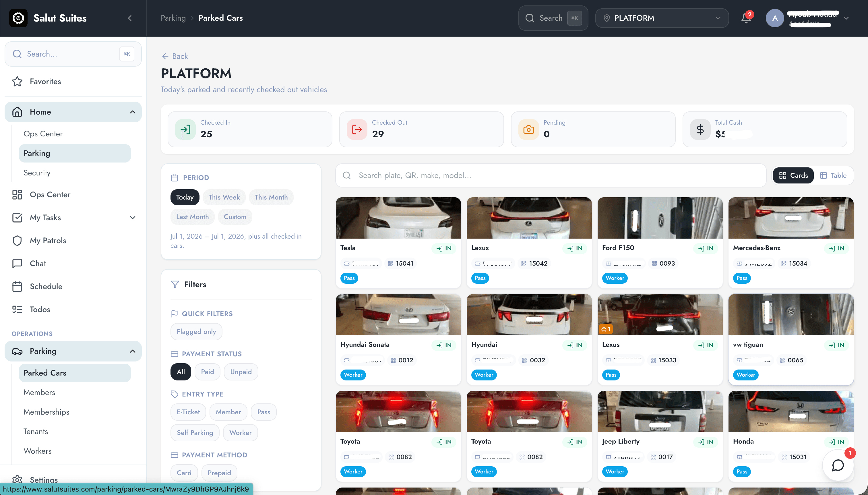Click the IN status badge on Tesla card
Screen dimensions: 868x495
point(444,249)
